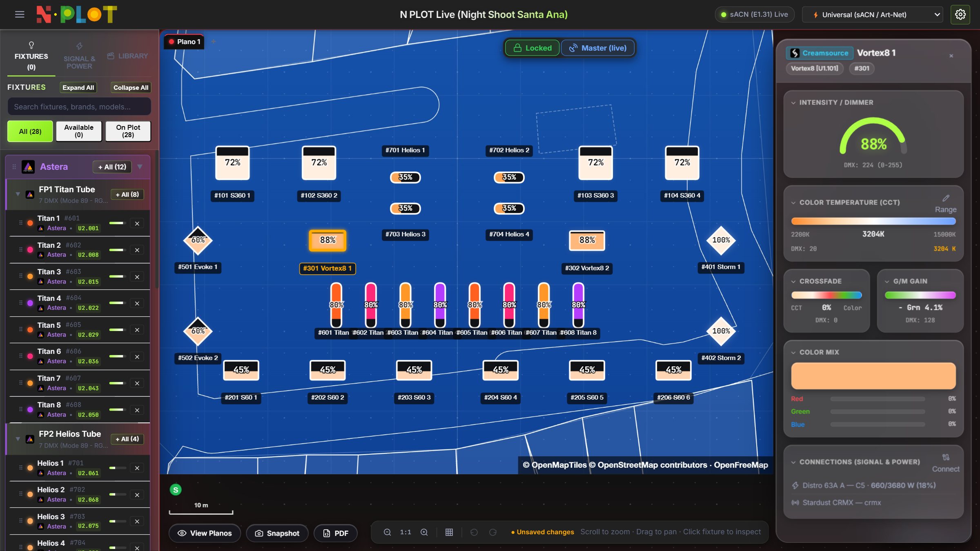Select the Plano 1 tab
This screenshot has height=551, width=980.
(x=185, y=42)
